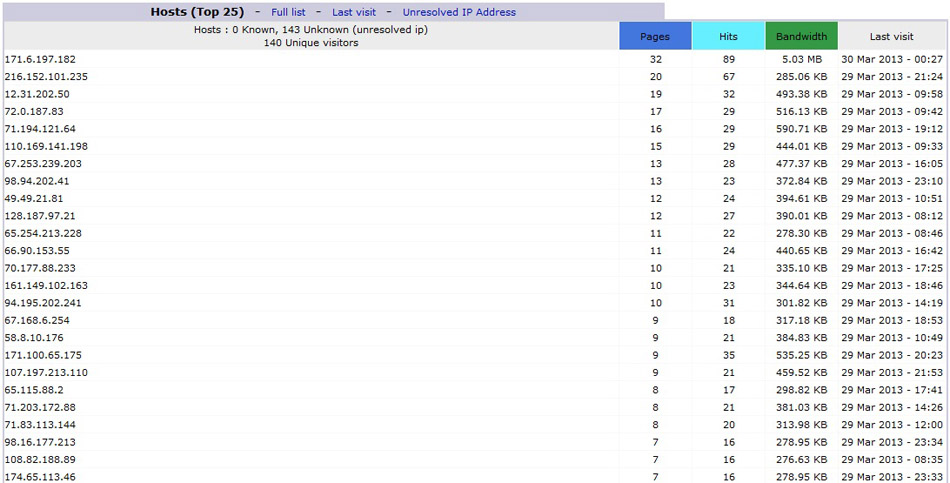Select host IP 71.83.113.144
950x483 pixels.
click(x=40, y=425)
